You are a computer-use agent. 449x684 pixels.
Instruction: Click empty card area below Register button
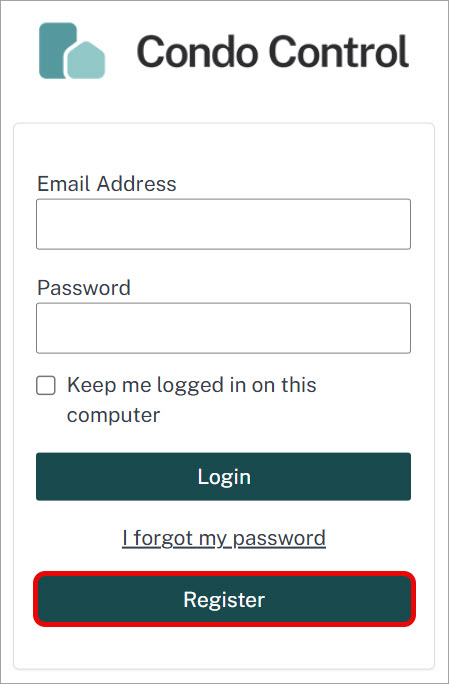click(x=224, y=646)
